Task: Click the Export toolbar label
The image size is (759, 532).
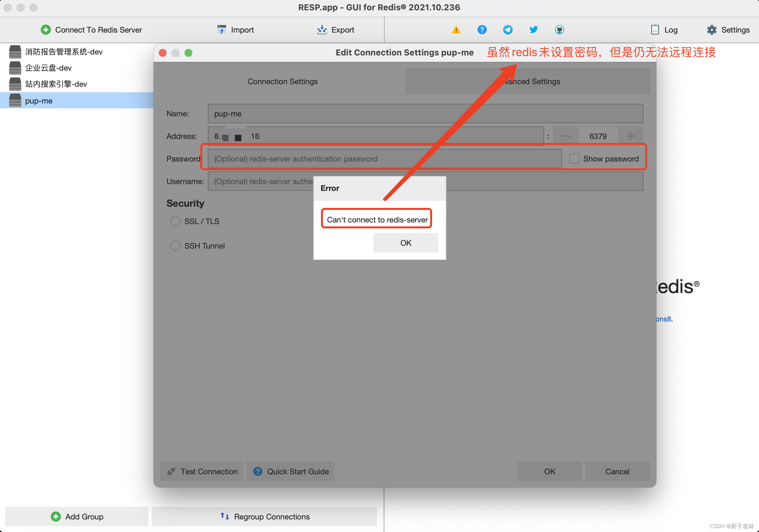Action: pos(342,30)
